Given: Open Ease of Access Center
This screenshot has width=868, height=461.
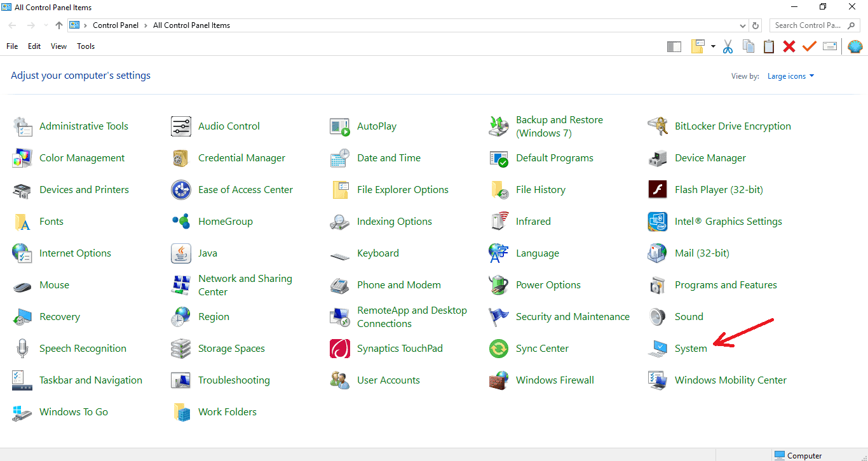Looking at the screenshot, I should [232, 190].
